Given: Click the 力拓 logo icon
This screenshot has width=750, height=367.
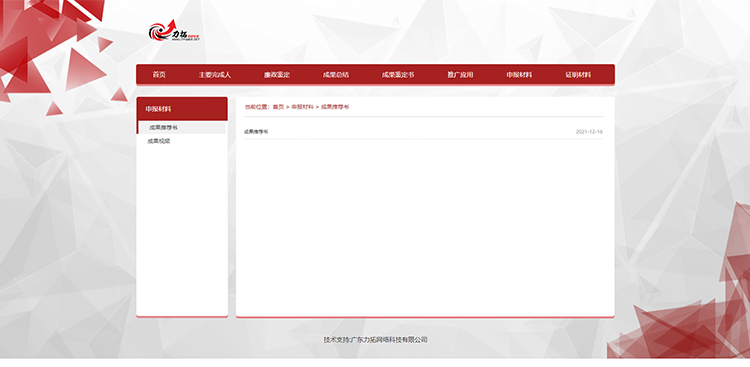Looking at the screenshot, I should (x=174, y=31).
